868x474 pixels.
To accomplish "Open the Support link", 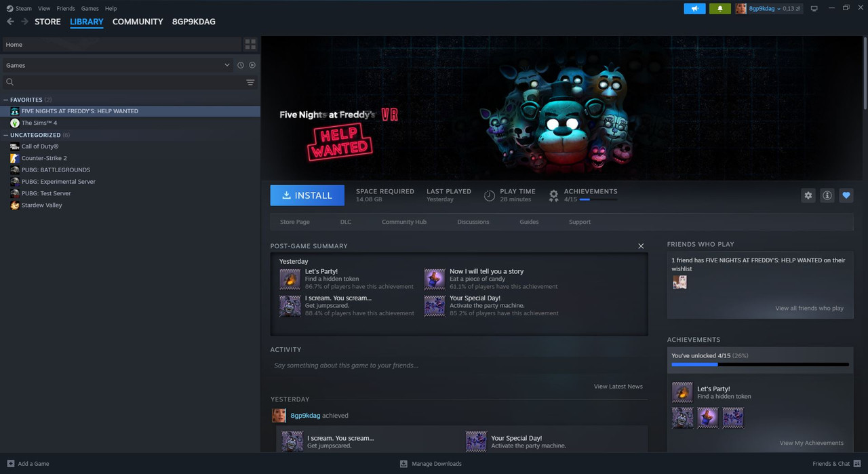I will pyautogui.click(x=580, y=222).
